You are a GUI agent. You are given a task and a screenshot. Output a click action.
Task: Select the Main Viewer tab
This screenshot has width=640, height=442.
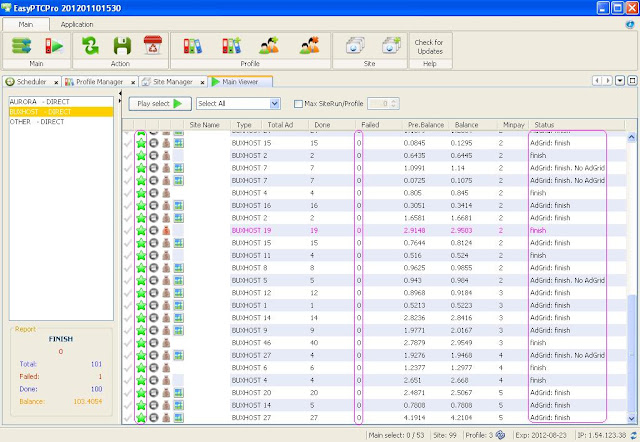click(x=240, y=82)
